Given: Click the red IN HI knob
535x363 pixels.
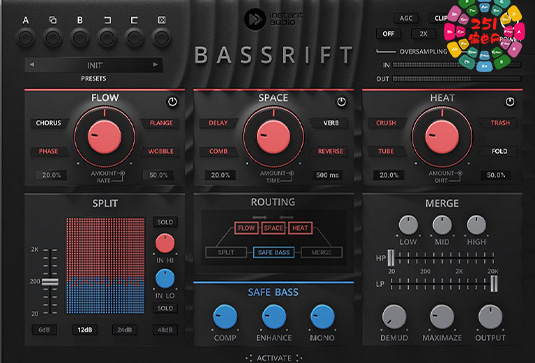Looking at the screenshot, I should 165,243.
